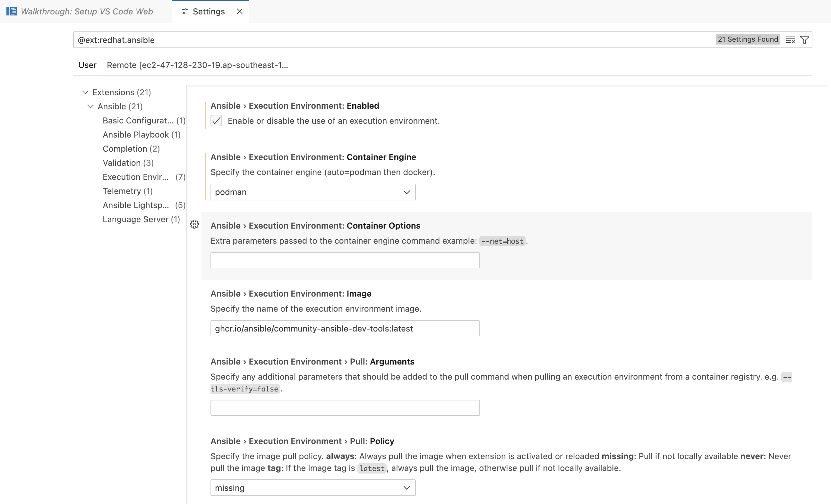831x504 pixels.
Task: Click the Pull: Policy setting title
Action: pos(303,441)
